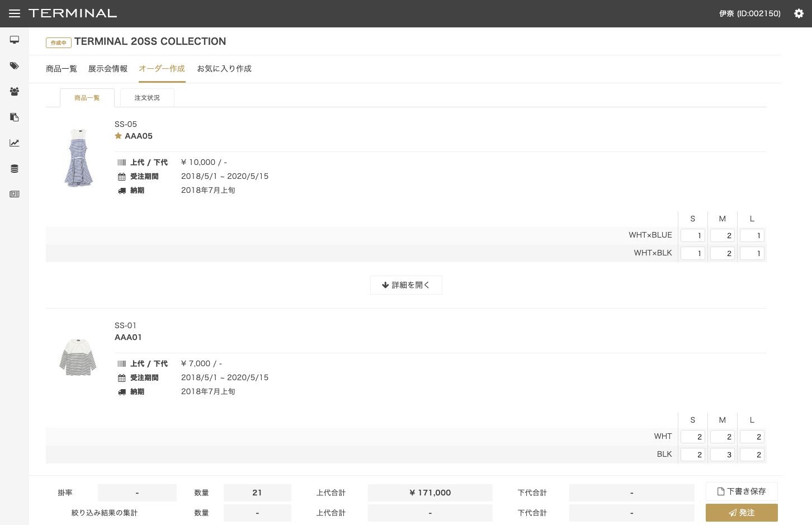Viewport: 812px width, 525px height.
Task: Open settings via the gear icon
Action: [799, 13]
